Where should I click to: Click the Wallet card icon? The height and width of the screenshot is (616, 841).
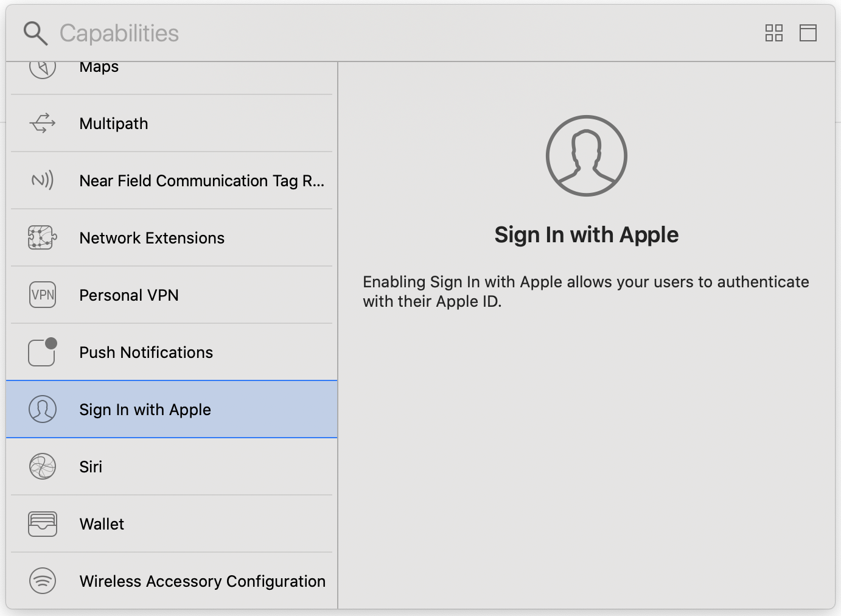43,523
